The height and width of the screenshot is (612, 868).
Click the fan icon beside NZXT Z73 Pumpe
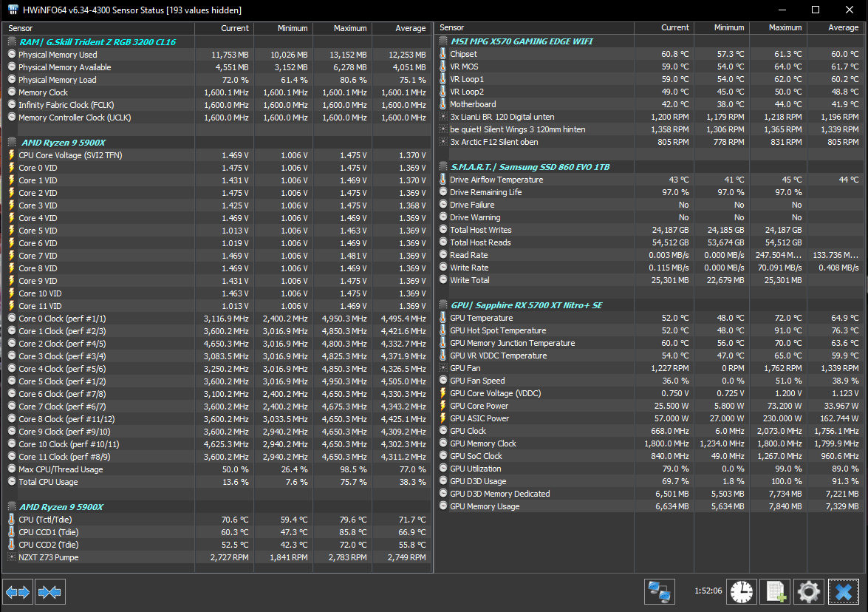[12, 557]
